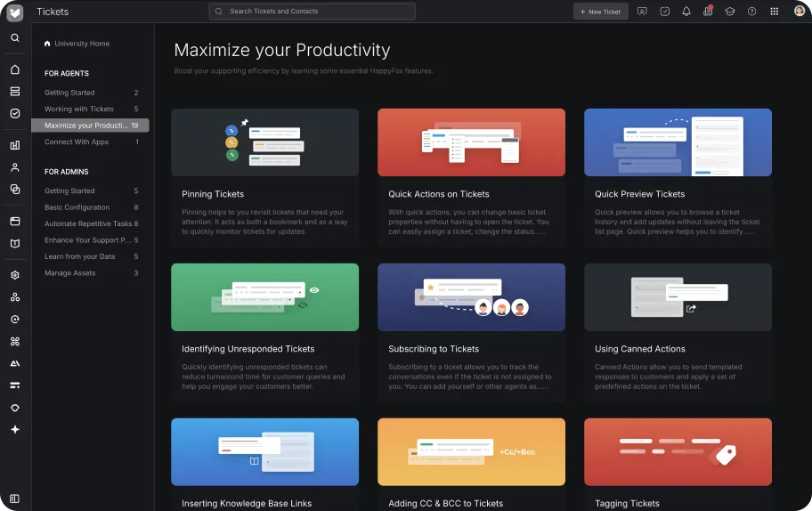Open the bell notifications icon
The image size is (812, 511).
(x=686, y=12)
